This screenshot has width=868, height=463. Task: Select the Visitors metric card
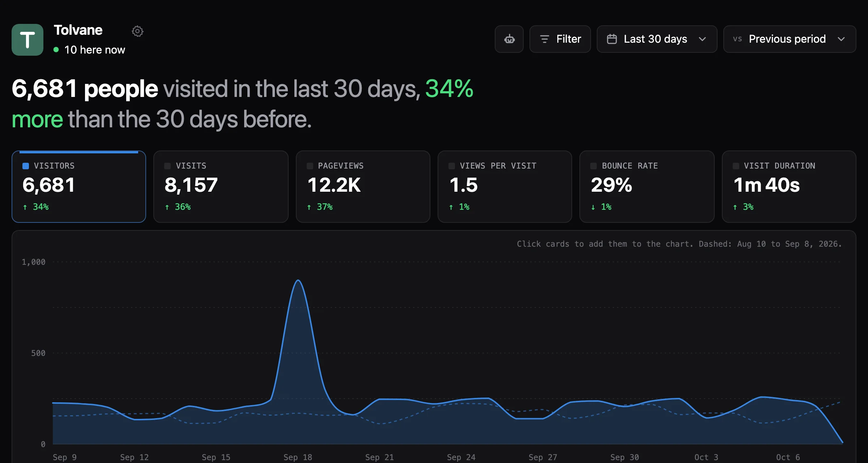(x=79, y=187)
